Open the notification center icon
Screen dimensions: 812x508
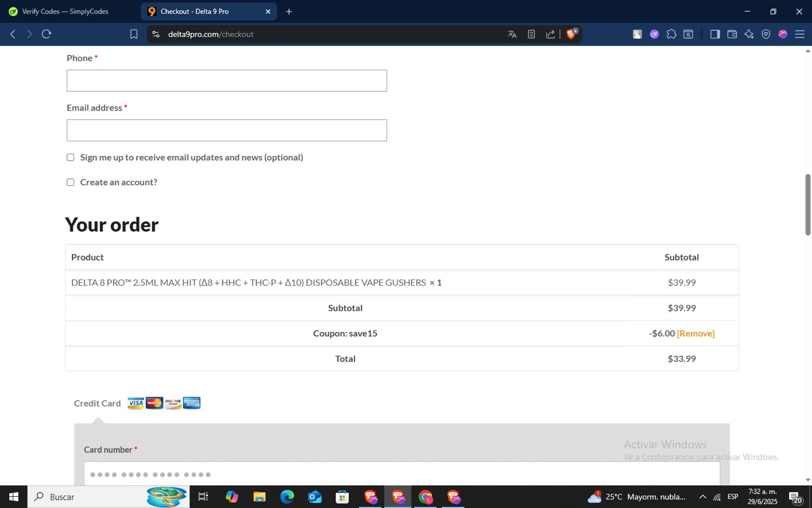795,497
